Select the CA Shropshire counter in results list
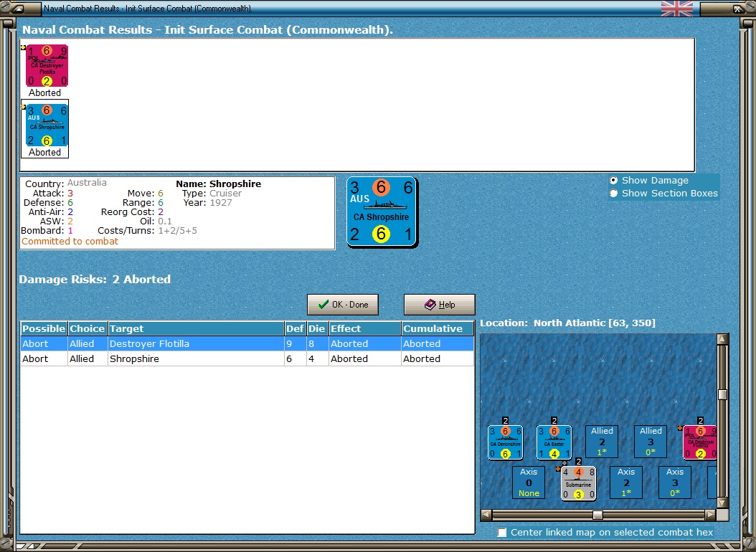 click(x=47, y=125)
